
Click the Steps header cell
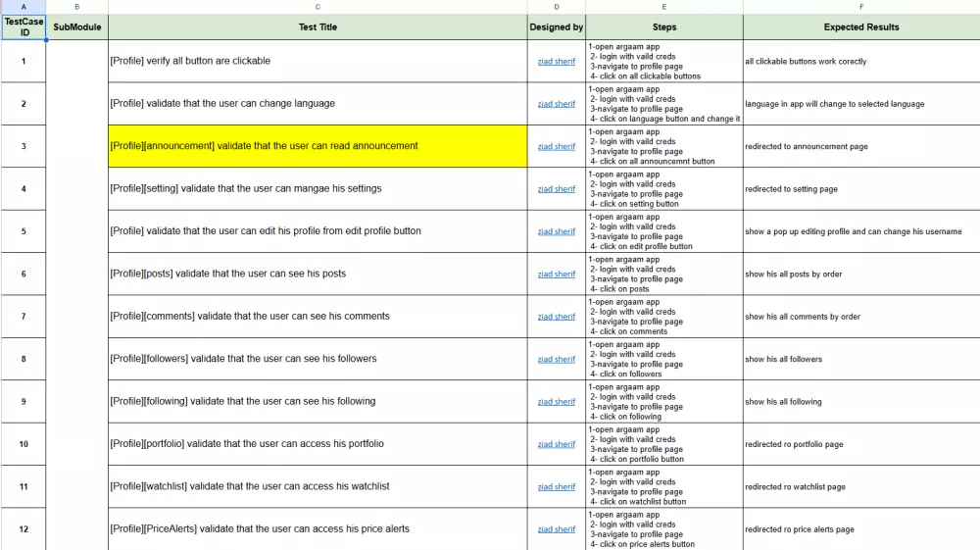[x=664, y=26]
